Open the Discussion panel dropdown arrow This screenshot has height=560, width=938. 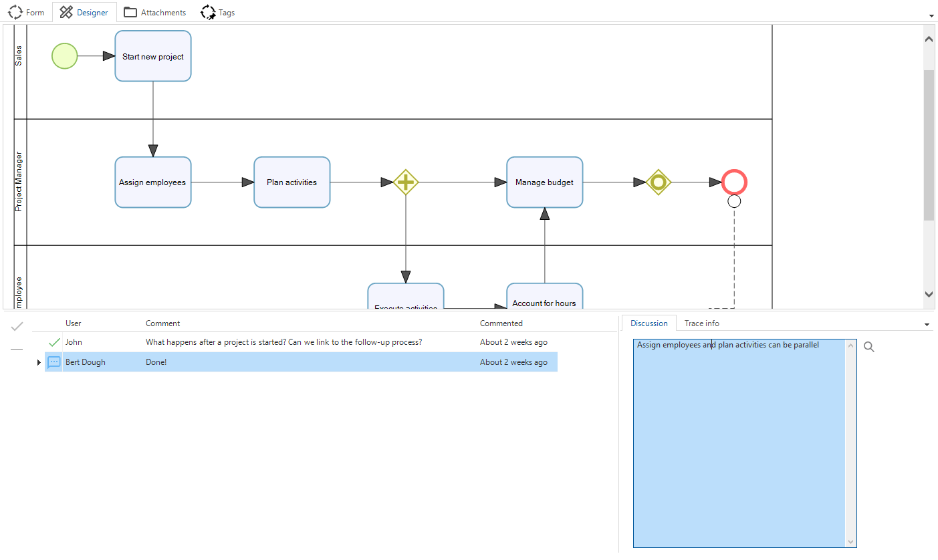927,325
